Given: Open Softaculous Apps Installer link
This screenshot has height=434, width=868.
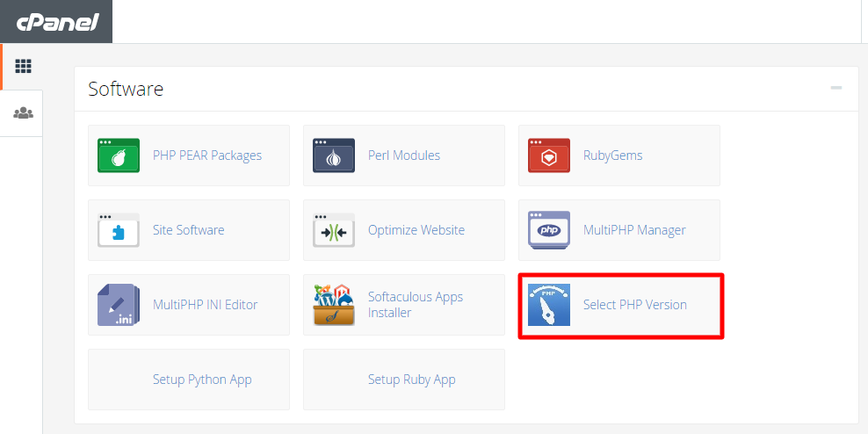Looking at the screenshot, I should 416,305.
